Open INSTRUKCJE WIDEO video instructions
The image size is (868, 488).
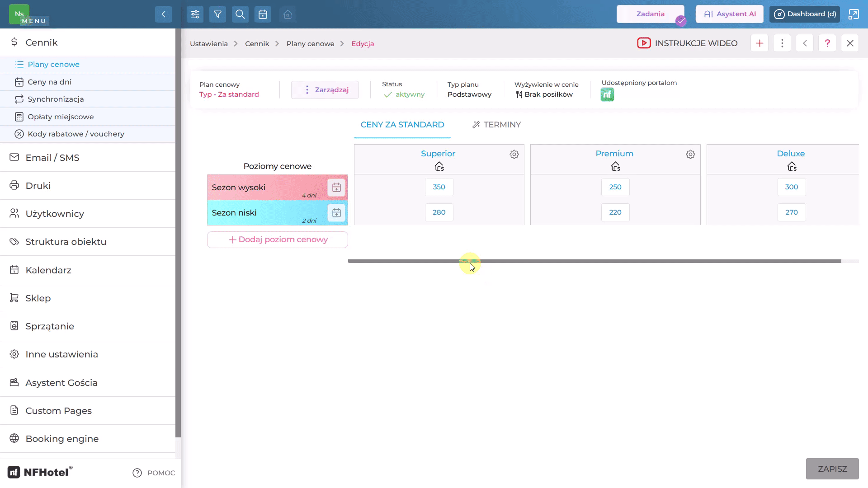click(687, 43)
